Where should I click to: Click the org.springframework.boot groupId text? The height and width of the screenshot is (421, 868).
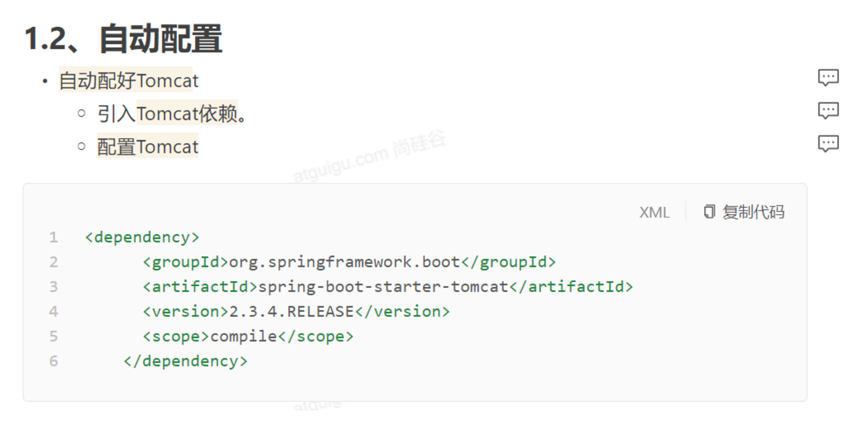[x=344, y=262]
